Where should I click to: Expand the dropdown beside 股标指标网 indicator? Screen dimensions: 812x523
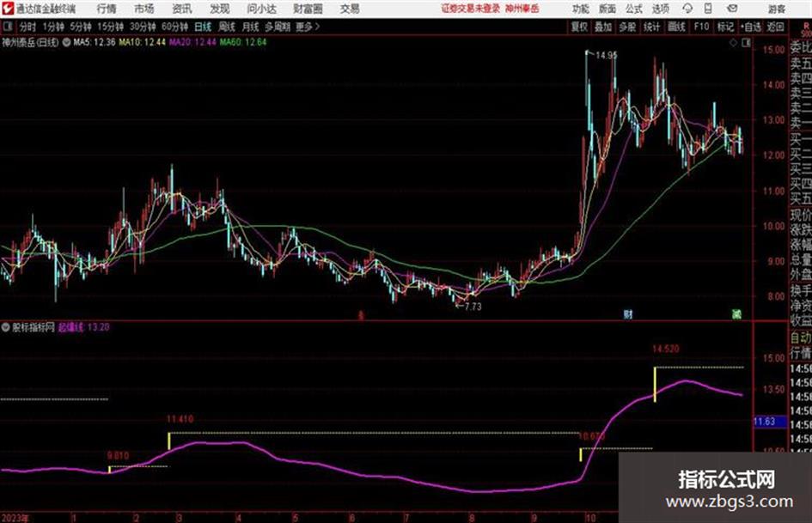point(5,327)
